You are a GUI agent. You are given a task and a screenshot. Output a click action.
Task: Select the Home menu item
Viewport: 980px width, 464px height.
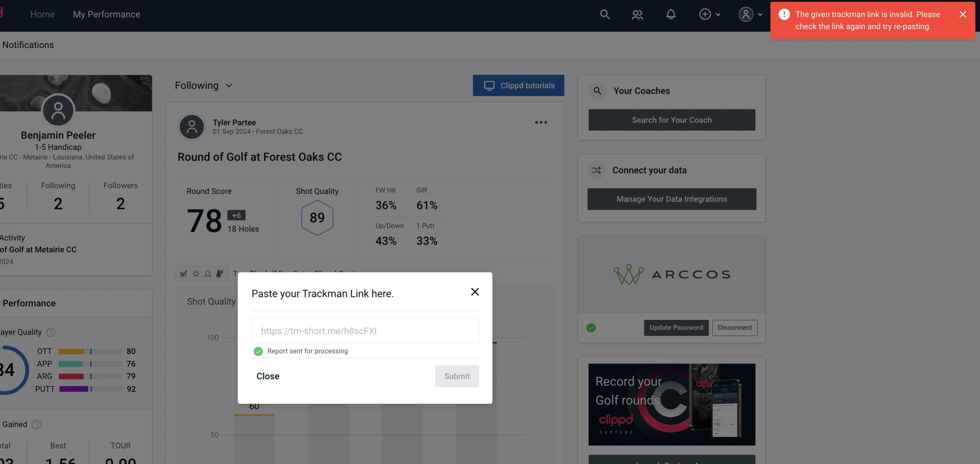(x=42, y=14)
